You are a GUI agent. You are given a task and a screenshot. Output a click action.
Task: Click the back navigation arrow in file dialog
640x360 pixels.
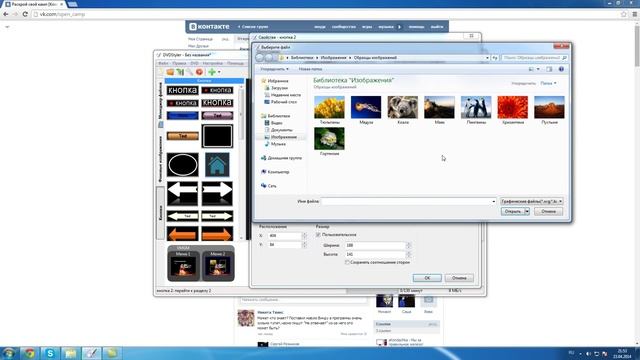click(x=260, y=58)
